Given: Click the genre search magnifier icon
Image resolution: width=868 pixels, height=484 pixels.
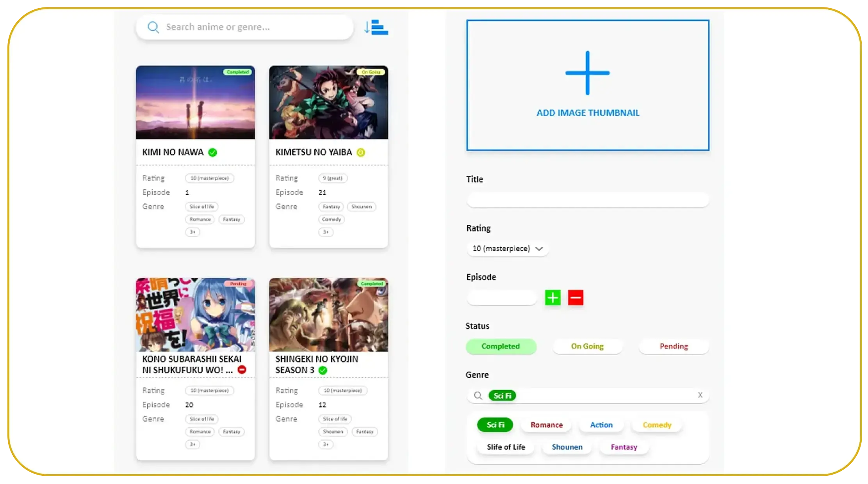Looking at the screenshot, I should pyautogui.click(x=478, y=396).
